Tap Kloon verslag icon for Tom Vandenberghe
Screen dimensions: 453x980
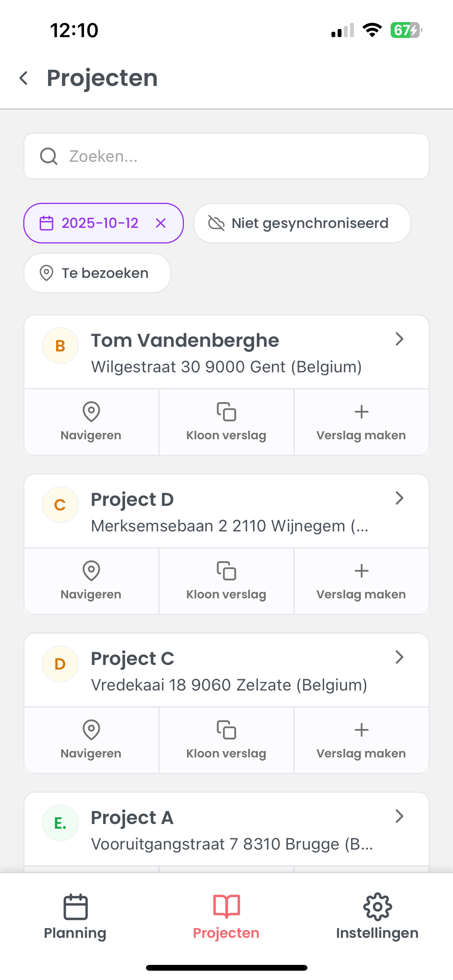pos(226,412)
